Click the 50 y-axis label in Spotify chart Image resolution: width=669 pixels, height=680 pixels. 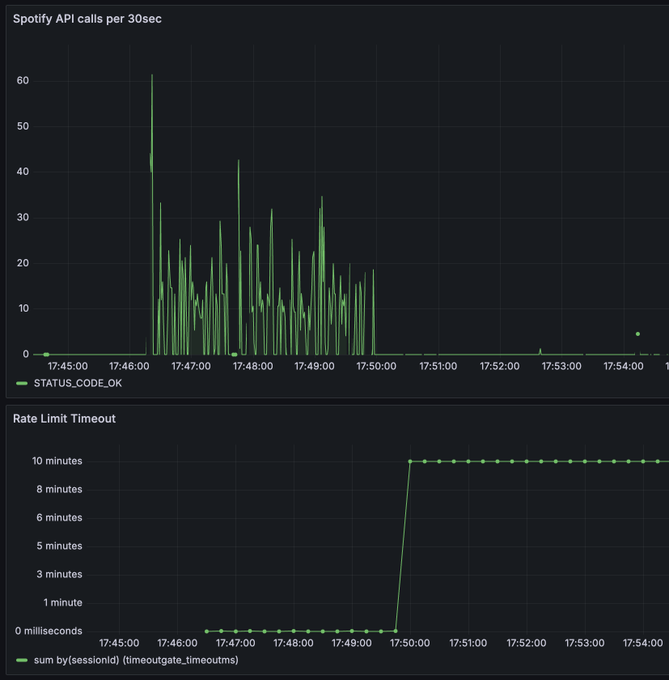click(x=23, y=126)
